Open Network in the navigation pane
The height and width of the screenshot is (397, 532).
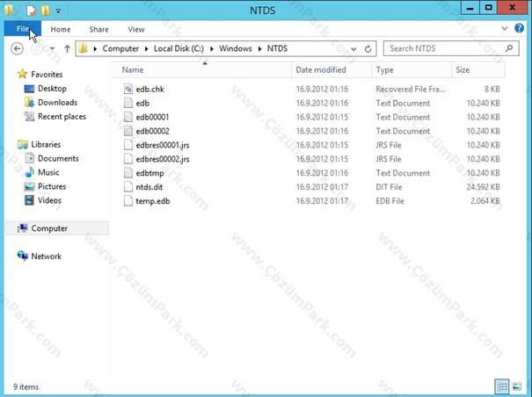(46, 256)
